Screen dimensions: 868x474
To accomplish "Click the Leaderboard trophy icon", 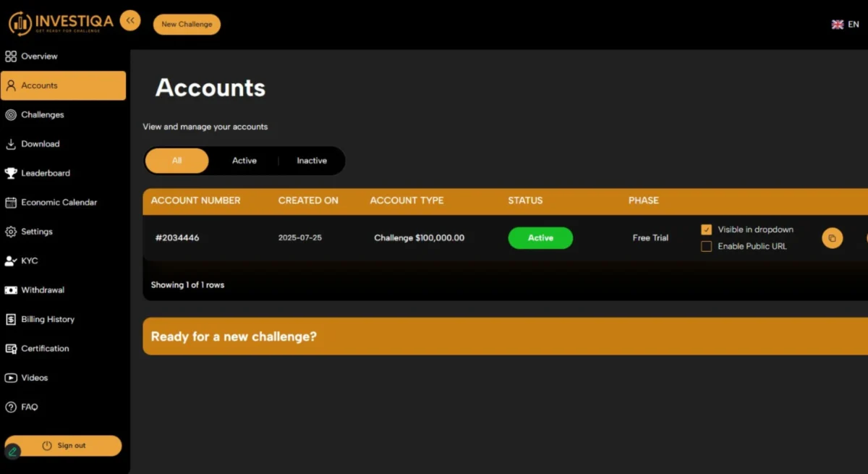I will click(11, 174).
